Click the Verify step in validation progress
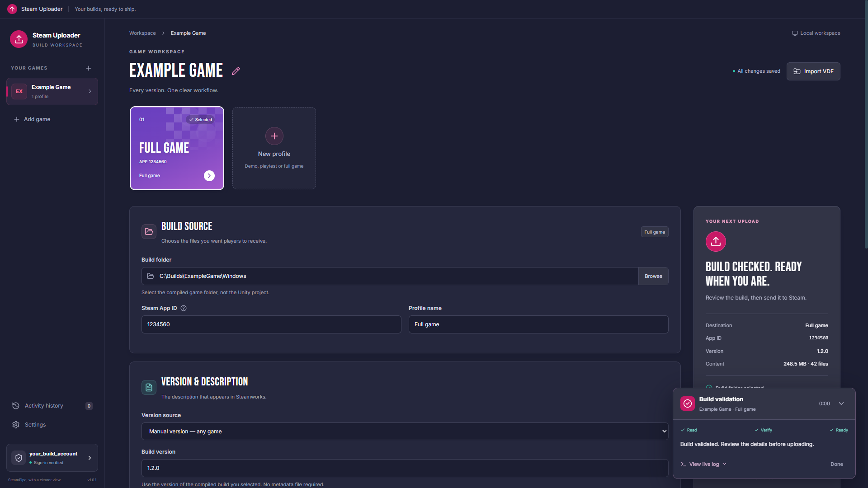Viewport: 868px width, 488px height. [763, 430]
